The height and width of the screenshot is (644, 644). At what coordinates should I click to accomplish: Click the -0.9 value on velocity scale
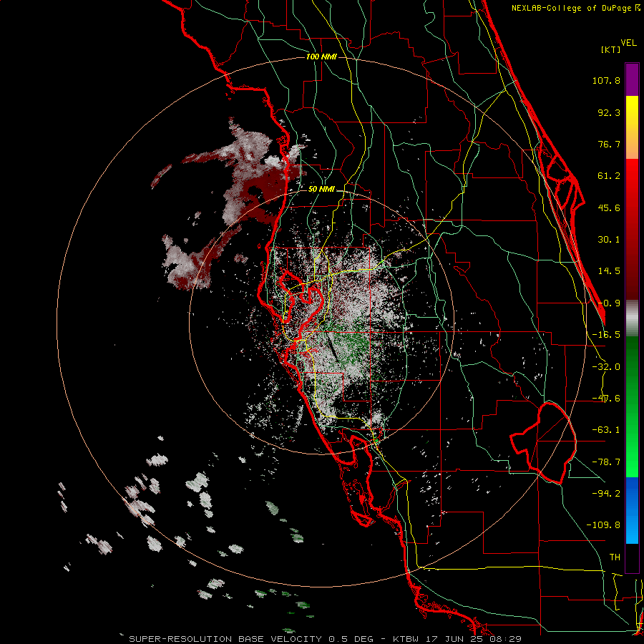pos(609,303)
